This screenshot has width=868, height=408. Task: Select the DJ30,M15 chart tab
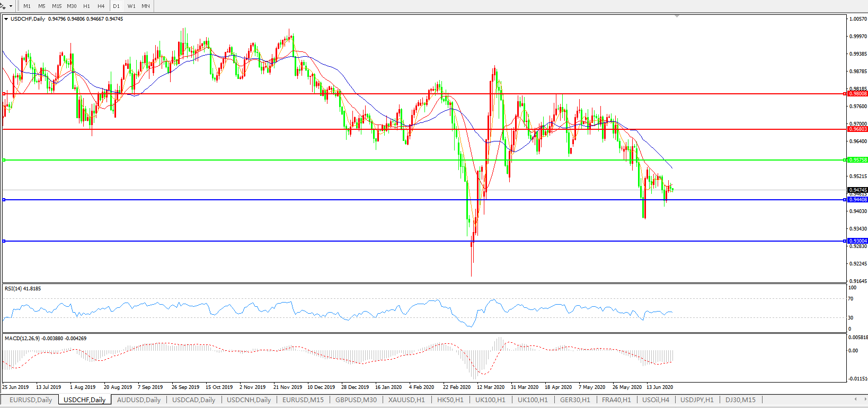tap(740, 400)
